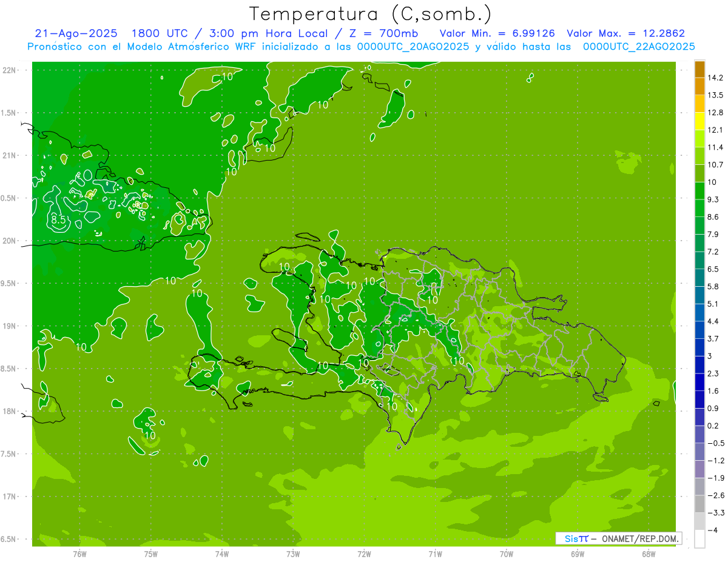Pick the blue swatch between 3.7 and 4.4

click(x=699, y=330)
